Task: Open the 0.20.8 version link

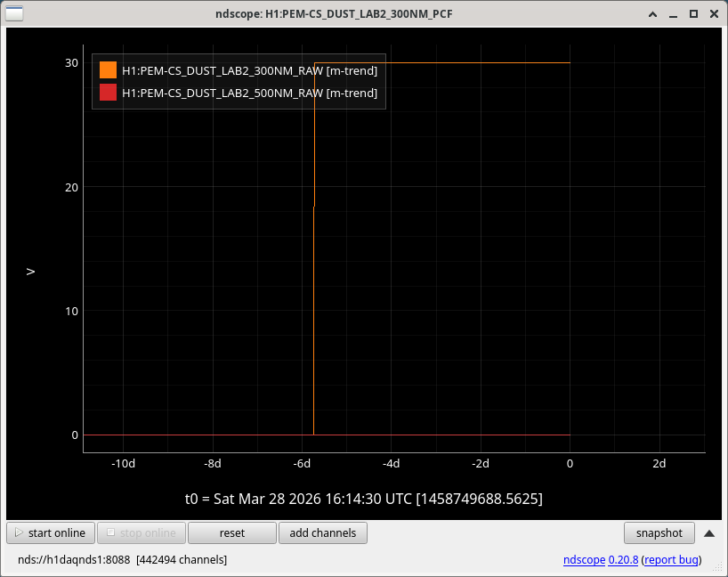Action: 623,560
